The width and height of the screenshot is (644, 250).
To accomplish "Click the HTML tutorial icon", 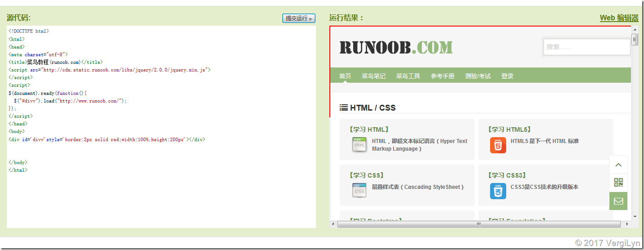I will 359,145.
